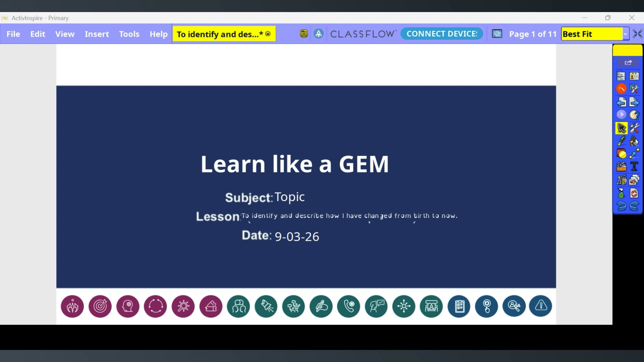Use the Clear spray bottle tool
The height and width of the screenshot is (362, 644).
click(621, 193)
